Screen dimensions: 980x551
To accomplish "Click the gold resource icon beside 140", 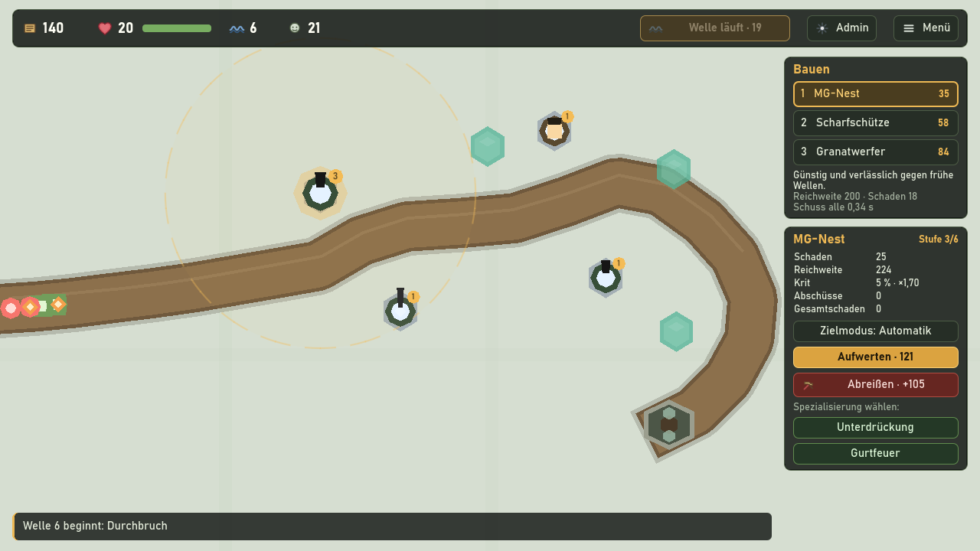I will pyautogui.click(x=30, y=28).
